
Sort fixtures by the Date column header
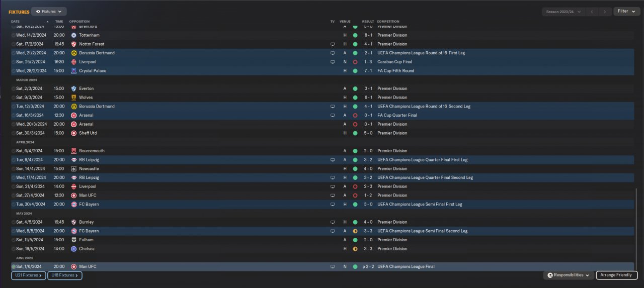coord(16,22)
